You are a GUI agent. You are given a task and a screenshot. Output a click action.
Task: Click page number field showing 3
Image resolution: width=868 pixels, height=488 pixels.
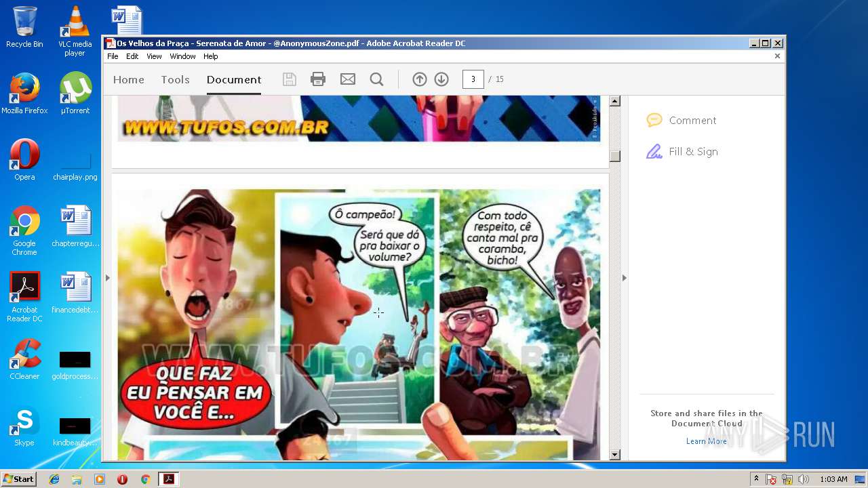(473, 79)
